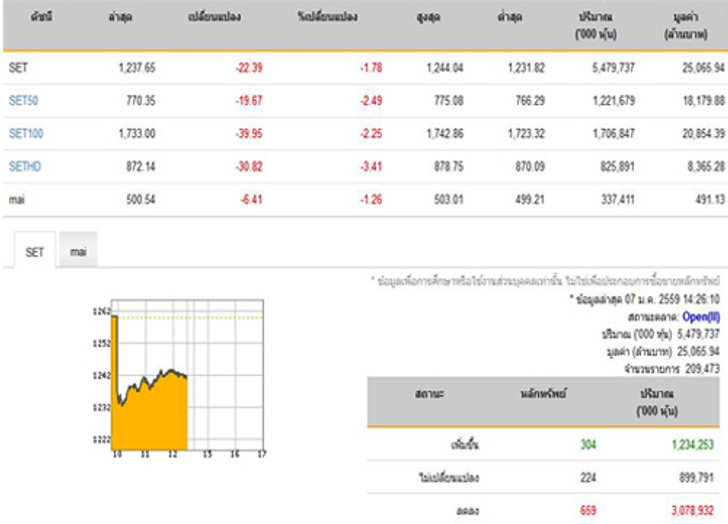Open the SETHD index link
Viewport: 728px width, 524px height.
(x=25, y=166)
